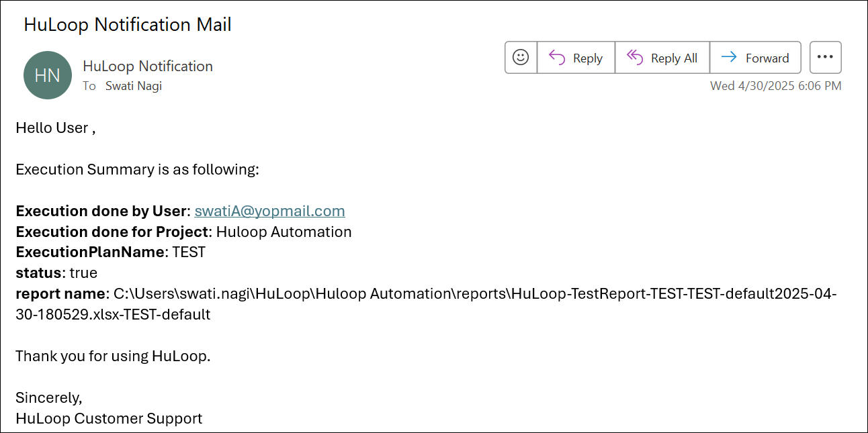The image size is (868, 433).
Task: Click the Execution Summary line of text
Action: pyautogui.click(x=137, y=169)
